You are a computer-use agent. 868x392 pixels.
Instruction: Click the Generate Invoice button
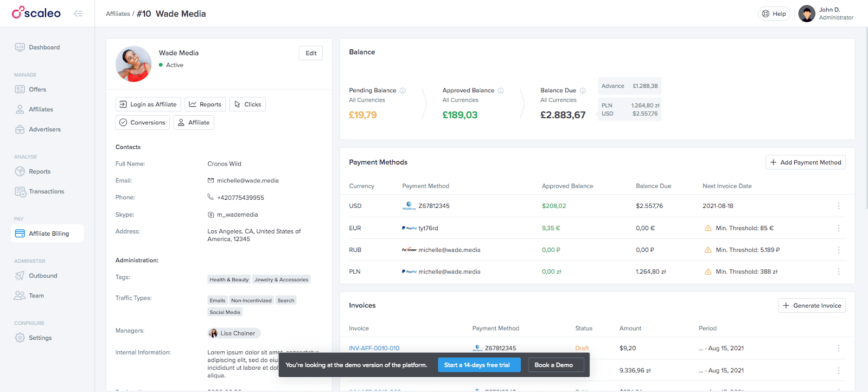pyautogui.click(x=812, y=306)
